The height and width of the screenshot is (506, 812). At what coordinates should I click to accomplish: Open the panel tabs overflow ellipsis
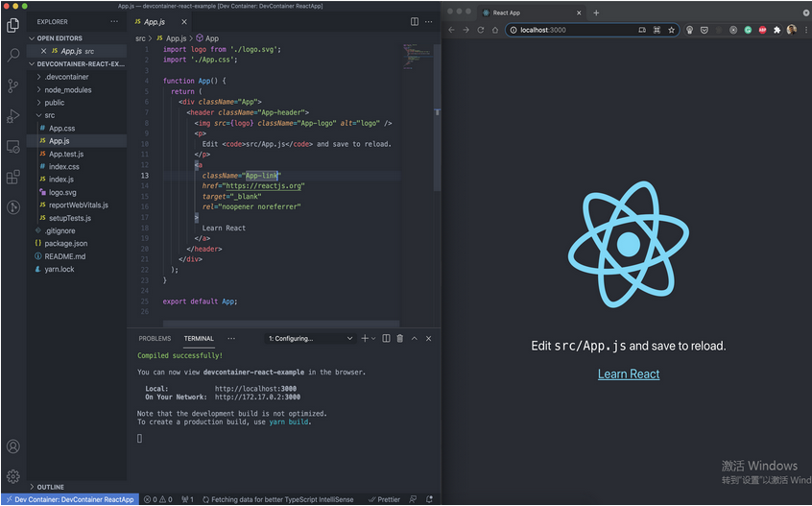(231, 338)
